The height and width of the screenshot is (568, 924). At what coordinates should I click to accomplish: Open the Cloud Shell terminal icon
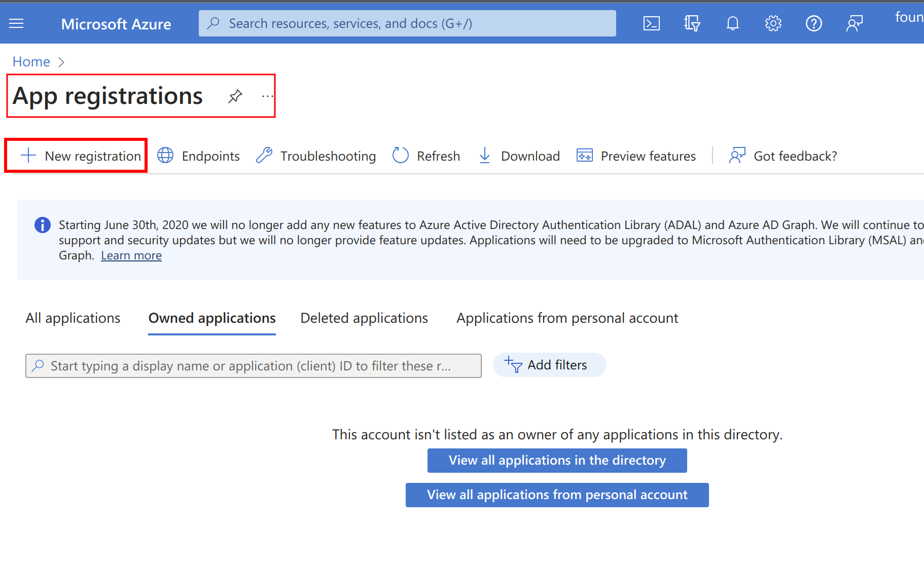click(651, 23)
